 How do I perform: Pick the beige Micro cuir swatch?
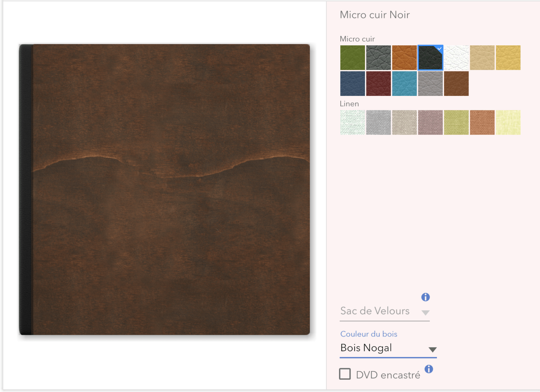tap(482, 58)
